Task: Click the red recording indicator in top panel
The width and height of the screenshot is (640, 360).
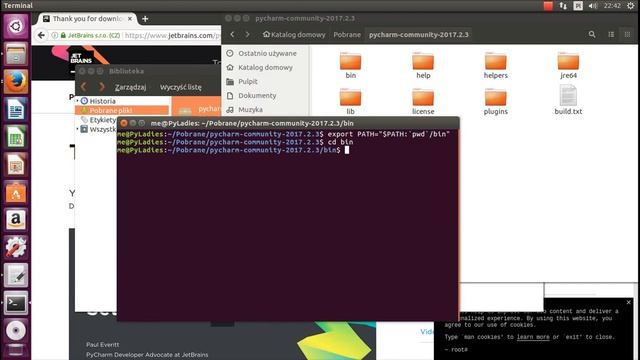Action: point(548,6)
